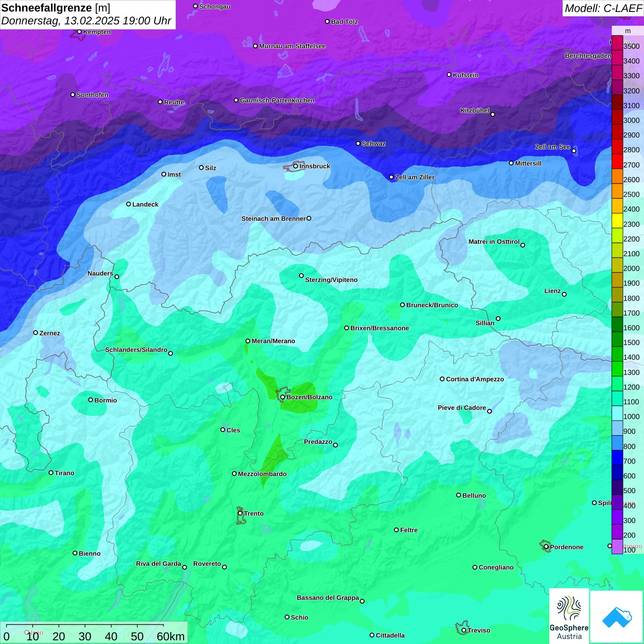The image size is (644, 644).
Task: Click the 'Meran/Merano' label
Action: [273, 341]
